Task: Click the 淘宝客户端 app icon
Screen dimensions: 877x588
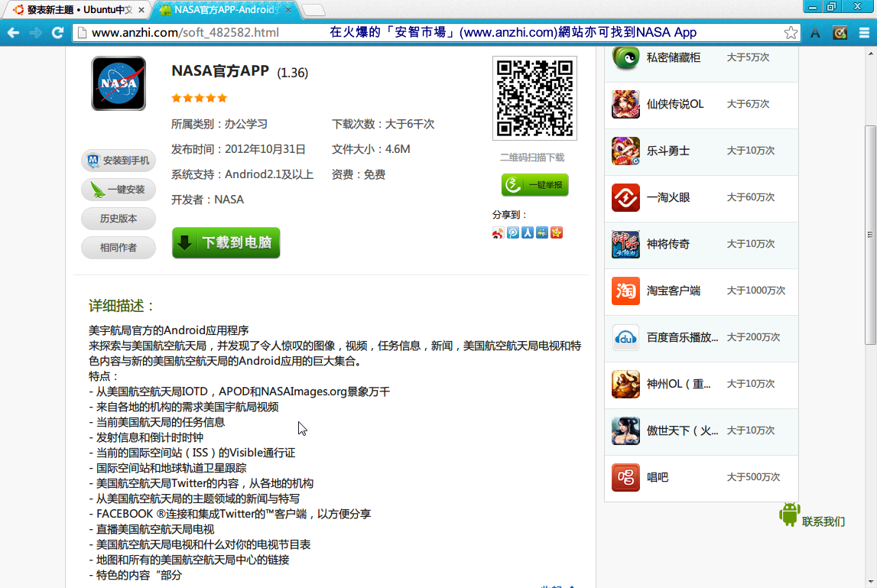Action: 625,291
